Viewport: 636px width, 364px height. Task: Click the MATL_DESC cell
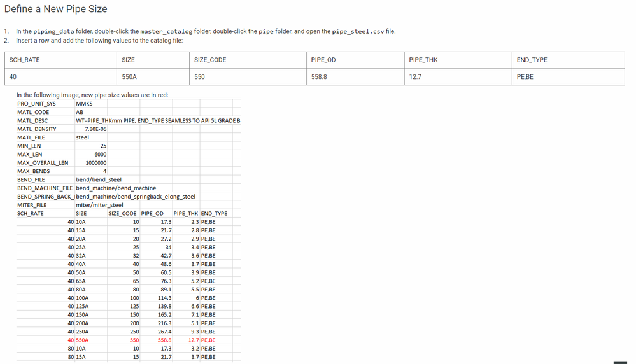point(32,121)
